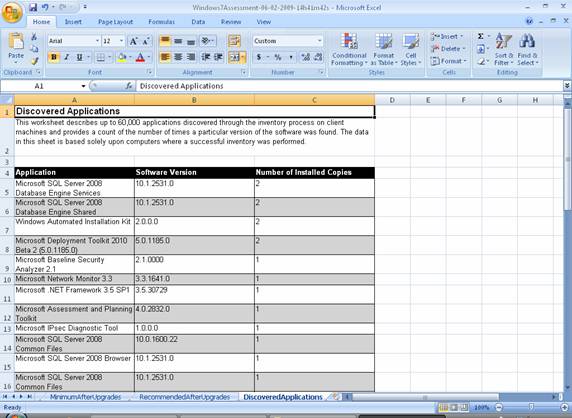Go to RecommendedAfterUpgrades sheet tab
This screenshot has width=572, height=418.
(185, 397)
